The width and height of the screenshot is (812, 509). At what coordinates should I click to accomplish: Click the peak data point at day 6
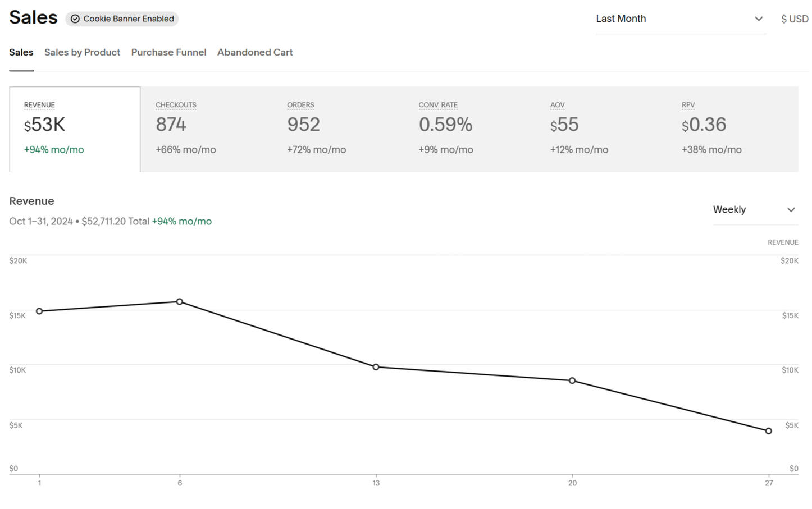click(180, 302)
